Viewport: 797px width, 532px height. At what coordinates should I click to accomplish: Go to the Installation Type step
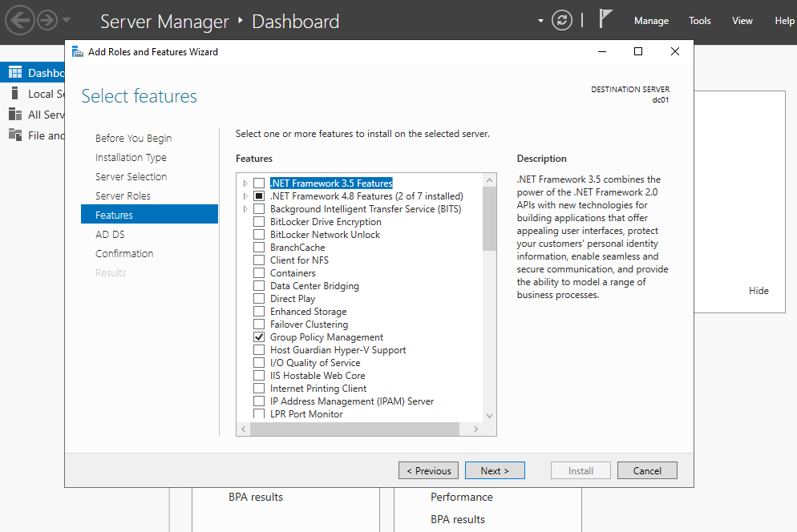[131, 158]
